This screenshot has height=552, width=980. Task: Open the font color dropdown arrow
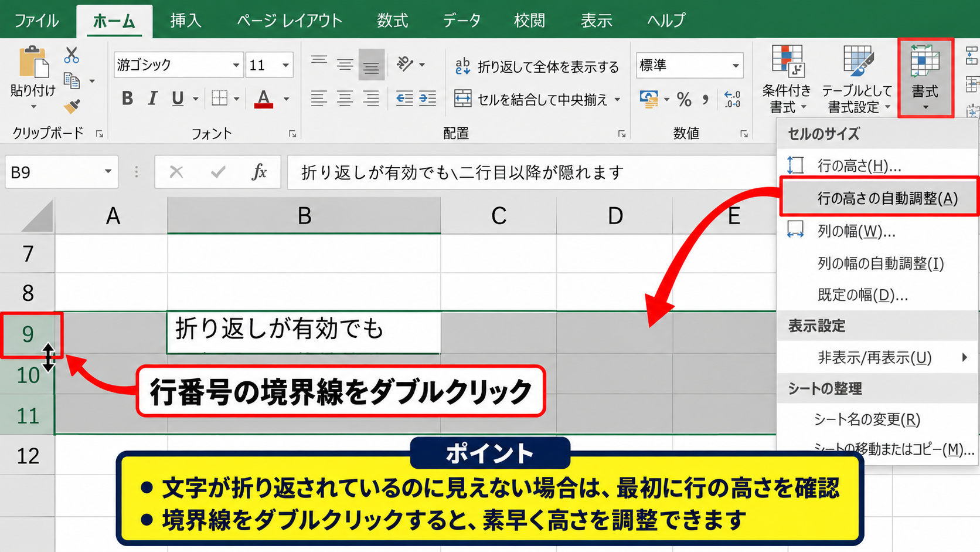point(287,99)
